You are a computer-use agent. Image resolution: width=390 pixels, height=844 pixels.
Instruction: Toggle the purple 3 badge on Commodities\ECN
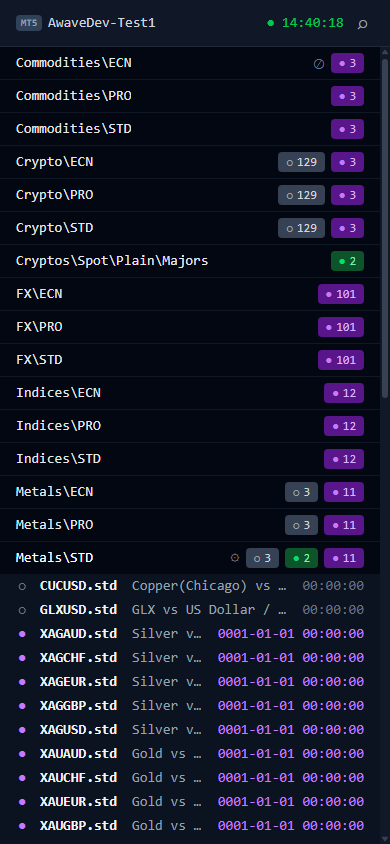(348, 63)
